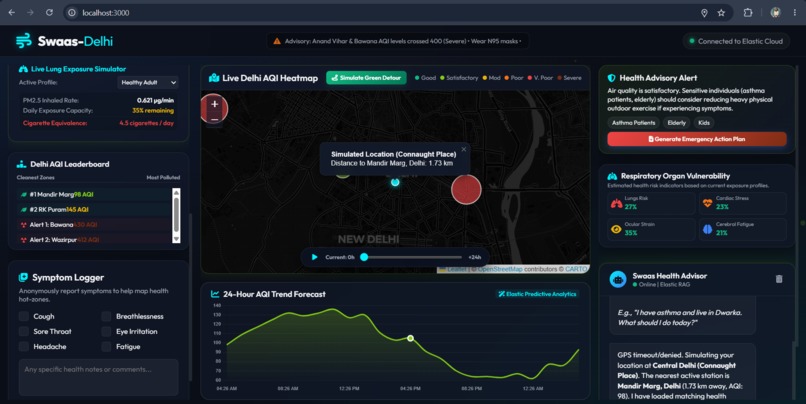
Task: Click the Elastic Predictive Analytics badge
Action: tap(537, 294)
